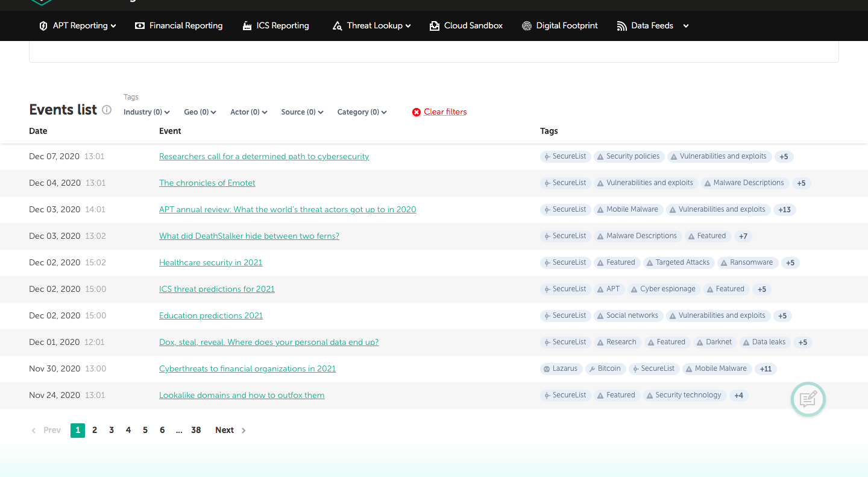Open 'Researchers call for a determined path' event
The image size is (868, 477).
point(264,157)
